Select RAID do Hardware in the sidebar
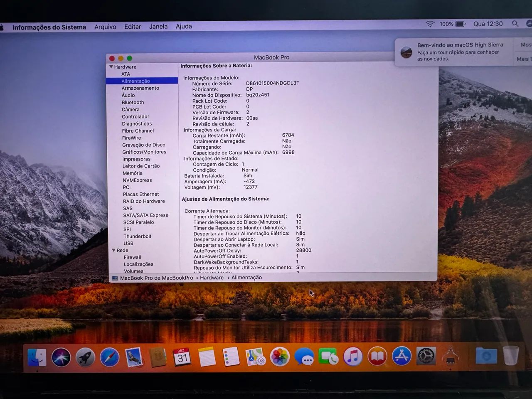 [143, 201]
